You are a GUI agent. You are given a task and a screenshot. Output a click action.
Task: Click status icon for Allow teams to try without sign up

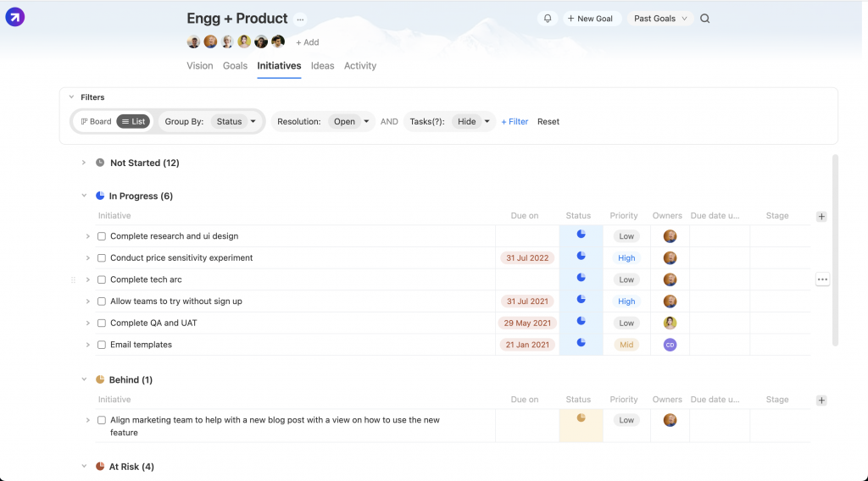click(581, 299)
